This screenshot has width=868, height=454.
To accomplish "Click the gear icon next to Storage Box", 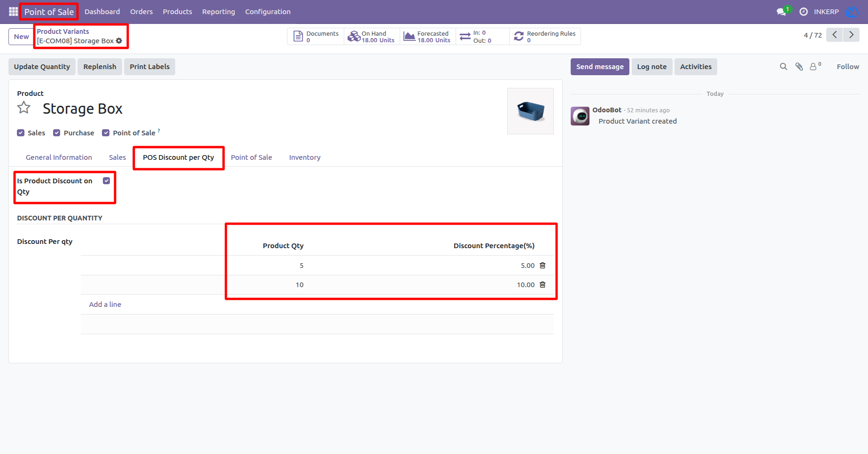I will tap(119, 41).
